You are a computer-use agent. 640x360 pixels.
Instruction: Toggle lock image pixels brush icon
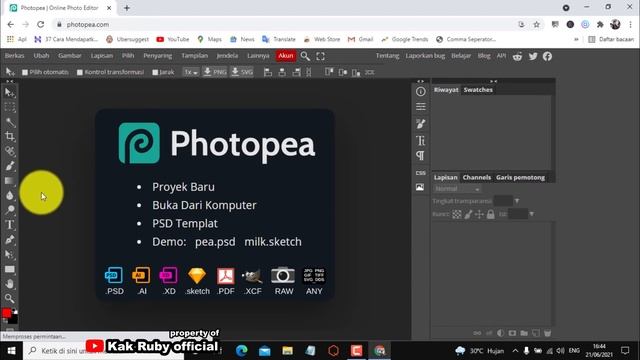coord(468,214)
